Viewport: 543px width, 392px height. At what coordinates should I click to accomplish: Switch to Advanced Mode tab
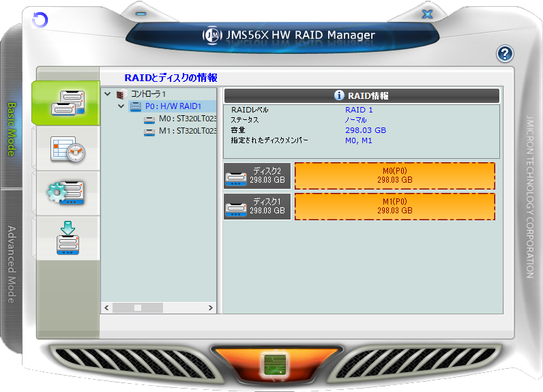coord(12,265)
